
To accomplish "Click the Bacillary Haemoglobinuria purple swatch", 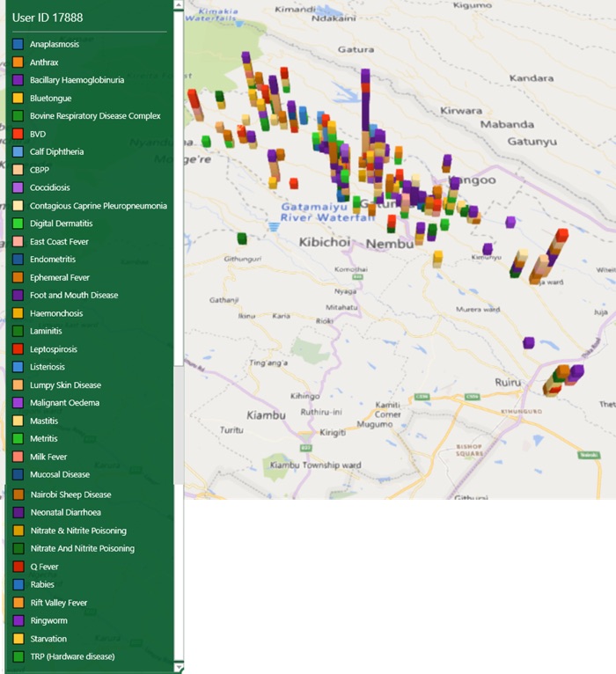I will [x=18, y=80].
